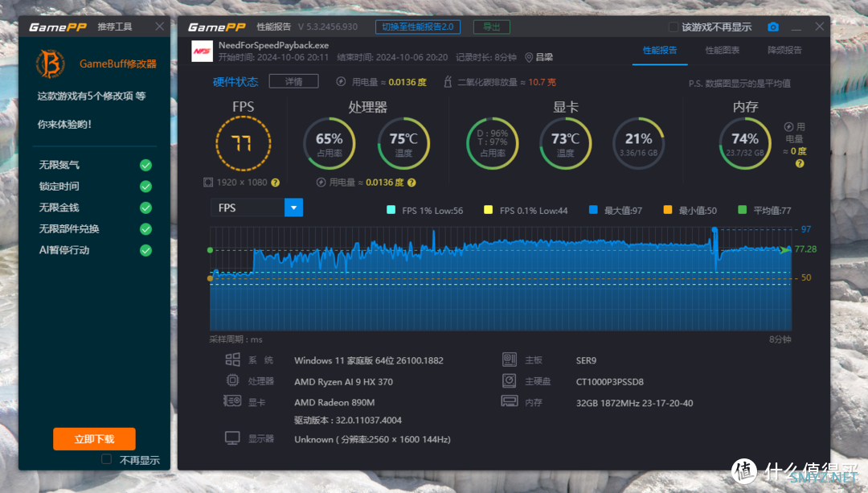868x493 pixels.
Task: Open the FPS chart metric dropdown
Action: pyautogui.click(x=293, y=207)
